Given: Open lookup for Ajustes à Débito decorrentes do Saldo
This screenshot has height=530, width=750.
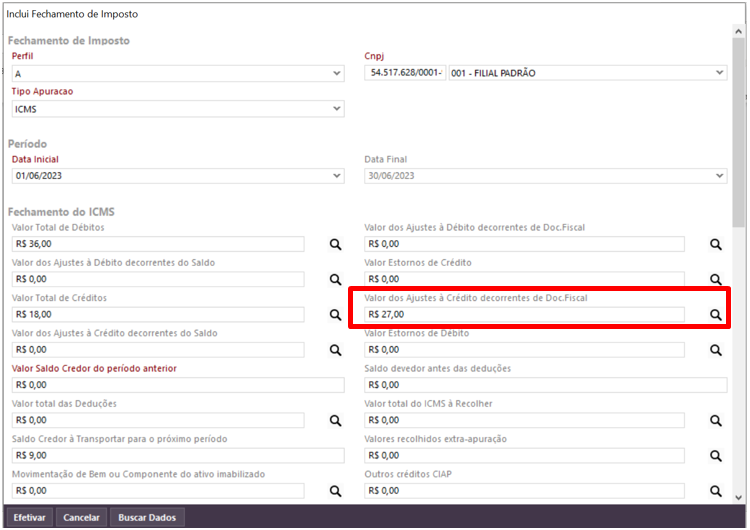Looking at the screenshot, I should click(x=335, y=279).
